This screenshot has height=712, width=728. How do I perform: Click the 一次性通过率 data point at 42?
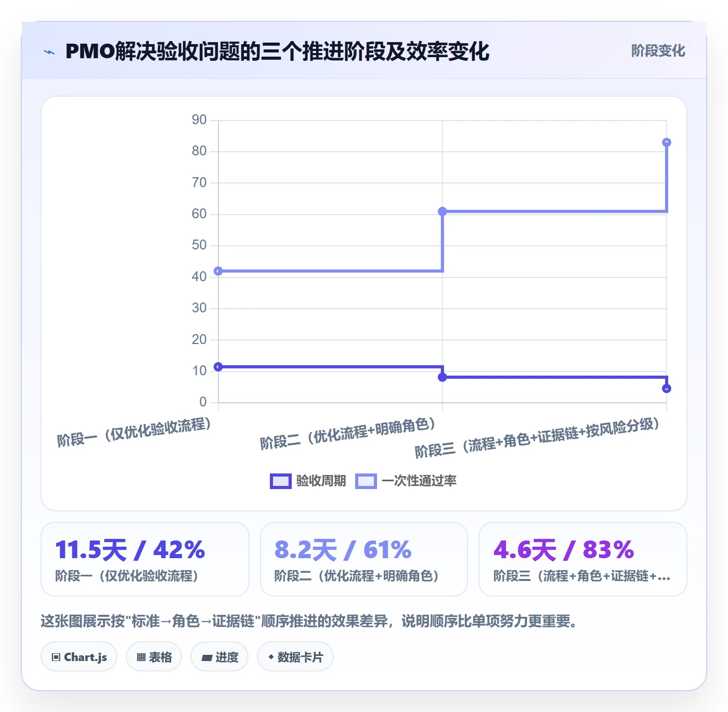pyautogui.click(x=218, y=271)
